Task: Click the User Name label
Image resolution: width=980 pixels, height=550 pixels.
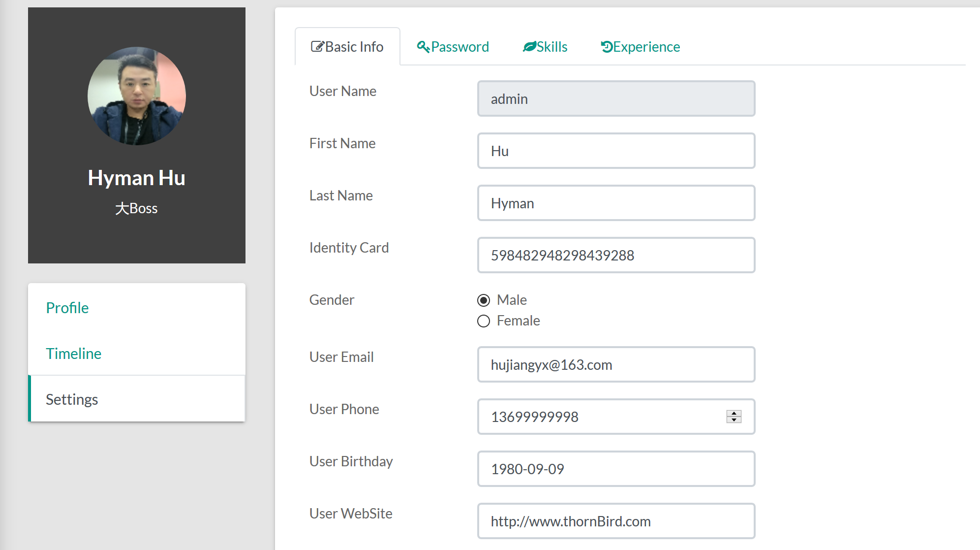Action: [343, 91]
